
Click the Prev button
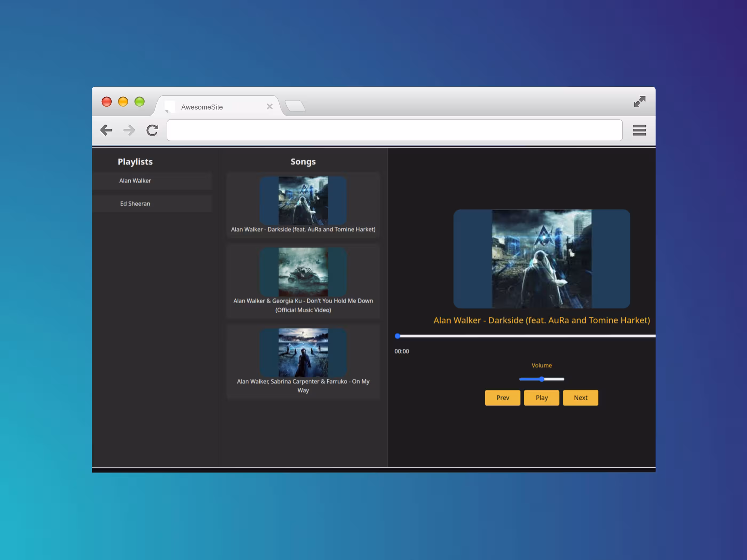[x=503, y=398]
